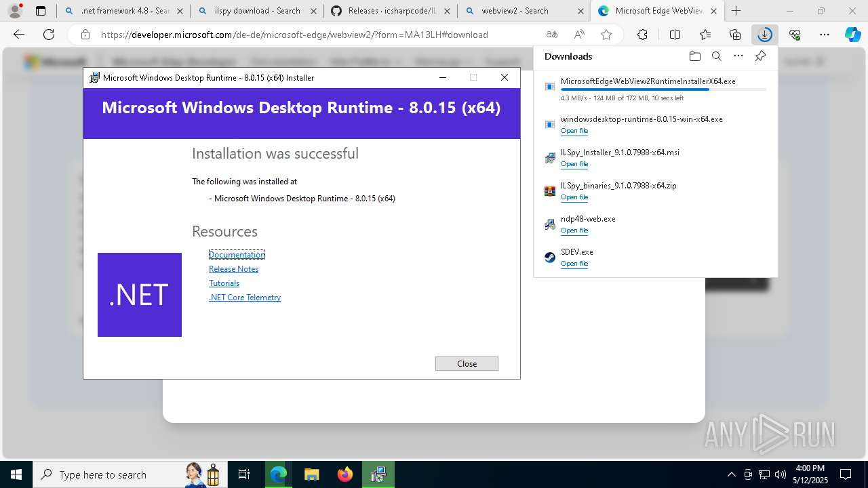Toggle the Downloads toolbar button
868x488 pixels.
click(765, 35)
